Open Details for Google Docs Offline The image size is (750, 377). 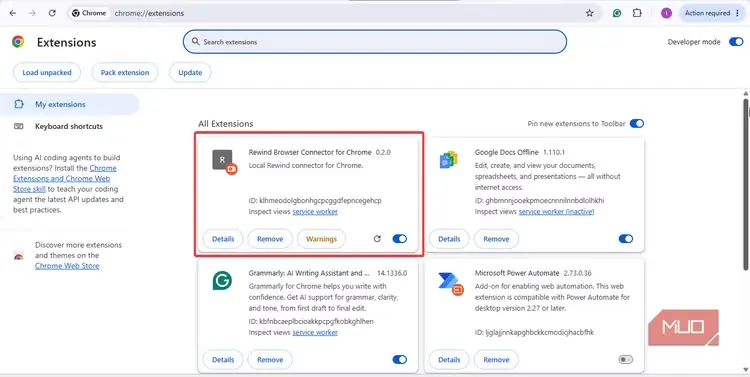point(449,239)
